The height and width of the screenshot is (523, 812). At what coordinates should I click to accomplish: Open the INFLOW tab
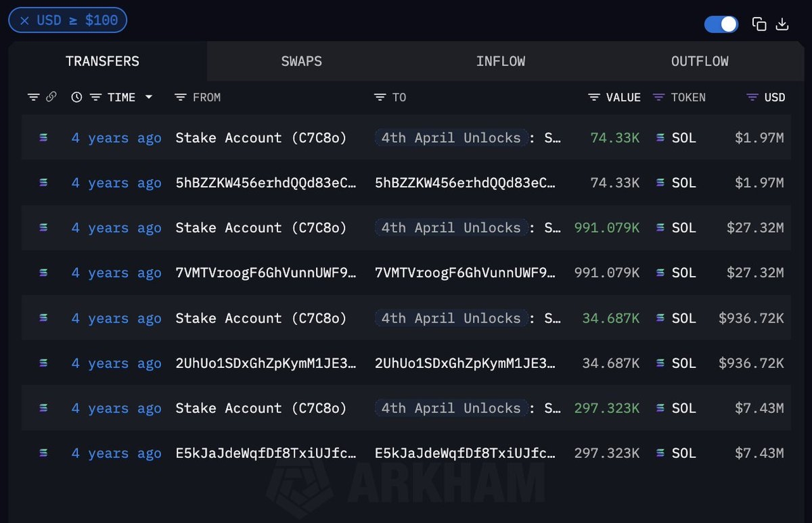501,61
